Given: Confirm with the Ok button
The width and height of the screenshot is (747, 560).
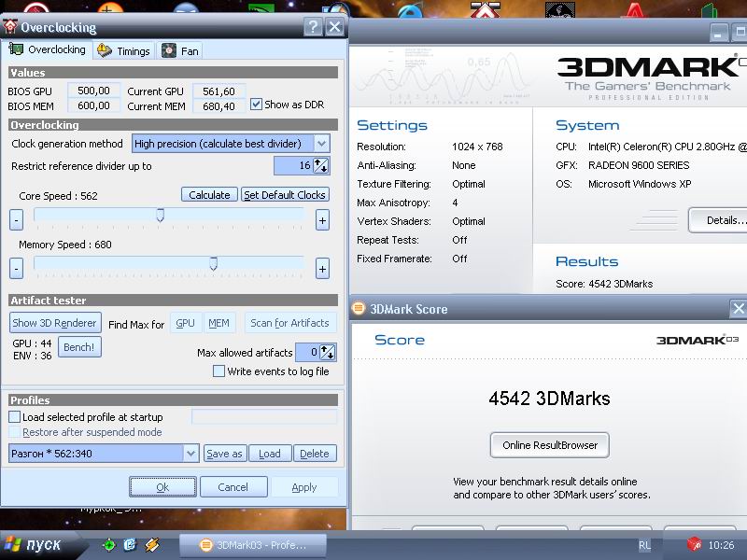Looking at the screenshot, I should [162, 487].
